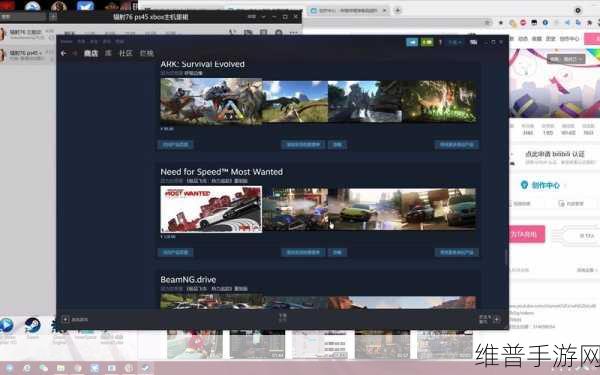Click the round blue extension icon in browser toolbar
The image size is (600, 375).
[545, 23]
